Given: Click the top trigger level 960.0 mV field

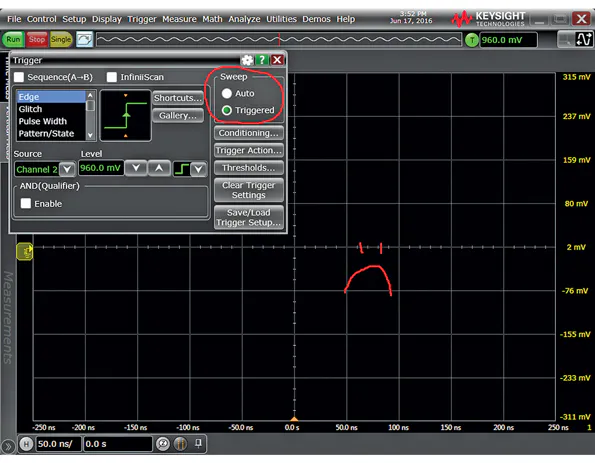Looking at the screenshot, I should tap(508, 40).
